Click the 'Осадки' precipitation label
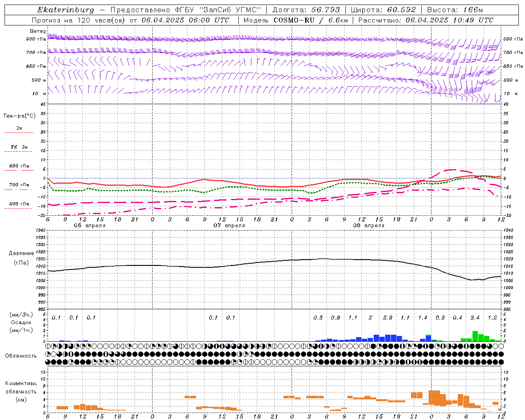525x420 pixels. (21, 322)
